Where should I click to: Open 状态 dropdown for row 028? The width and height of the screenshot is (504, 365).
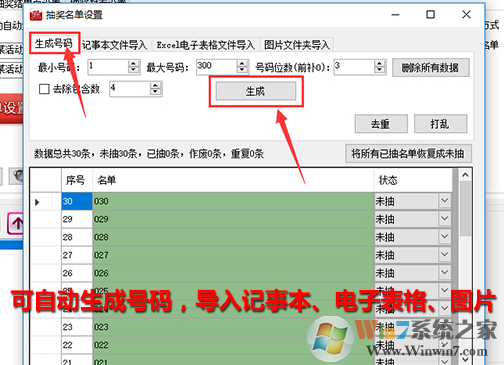(445, 237)
